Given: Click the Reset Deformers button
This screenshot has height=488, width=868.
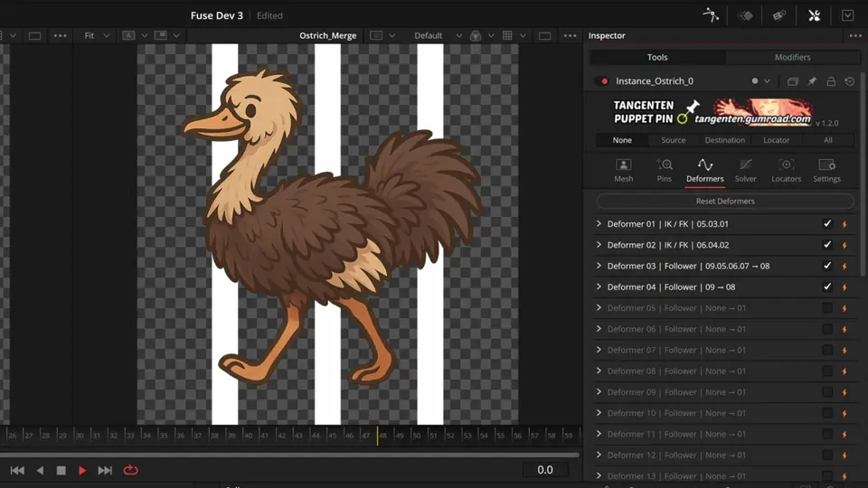Looking at the screenshot, I should [725, 201].
